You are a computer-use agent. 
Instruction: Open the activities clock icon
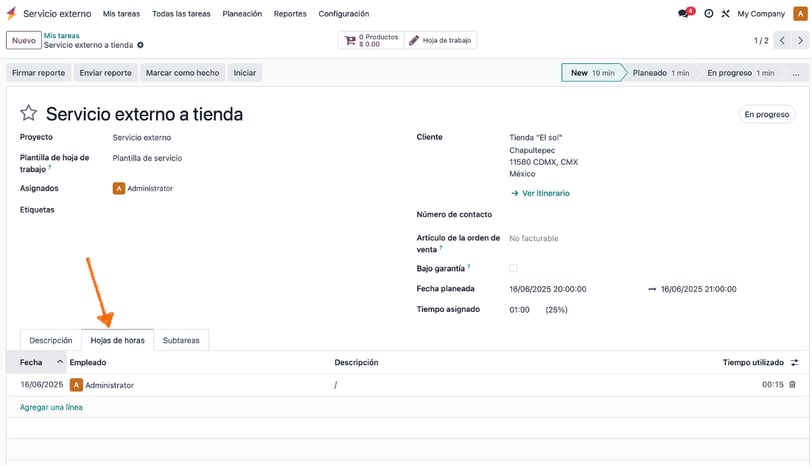tap(708, 13)
